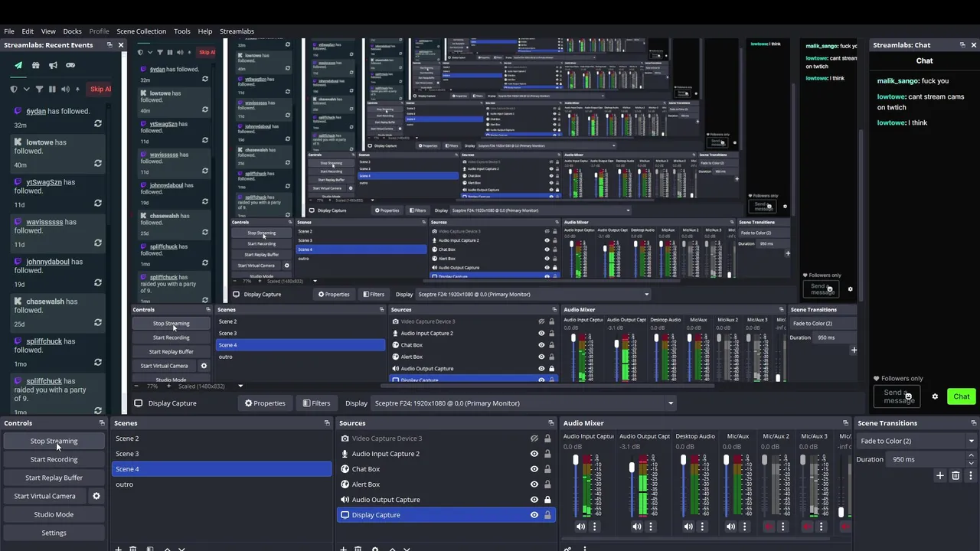The height and width of the screenshot is (551, 980).
Task: Open Settings from the Controls dock
Action: pyautogui.click(x=54, y=533)
